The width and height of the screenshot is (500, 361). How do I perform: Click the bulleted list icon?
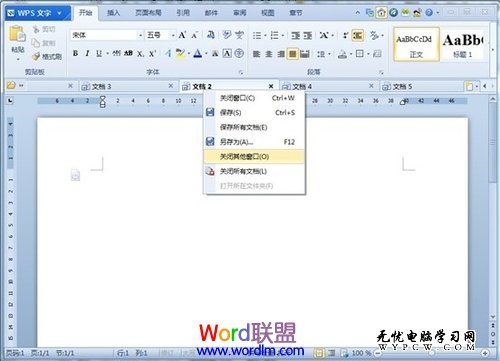257,35
